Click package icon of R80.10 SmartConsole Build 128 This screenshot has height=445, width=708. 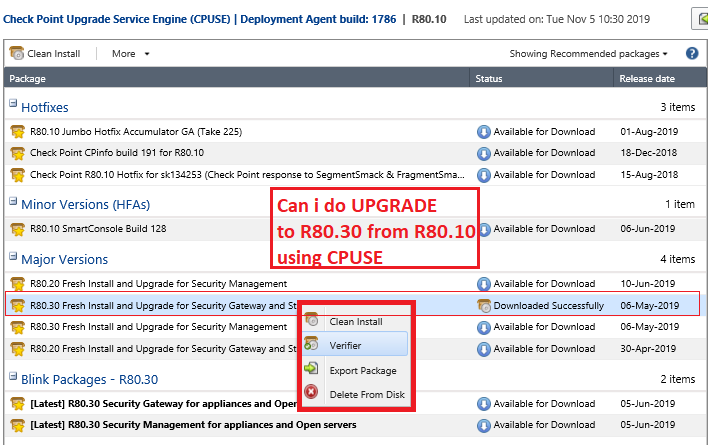18,229
